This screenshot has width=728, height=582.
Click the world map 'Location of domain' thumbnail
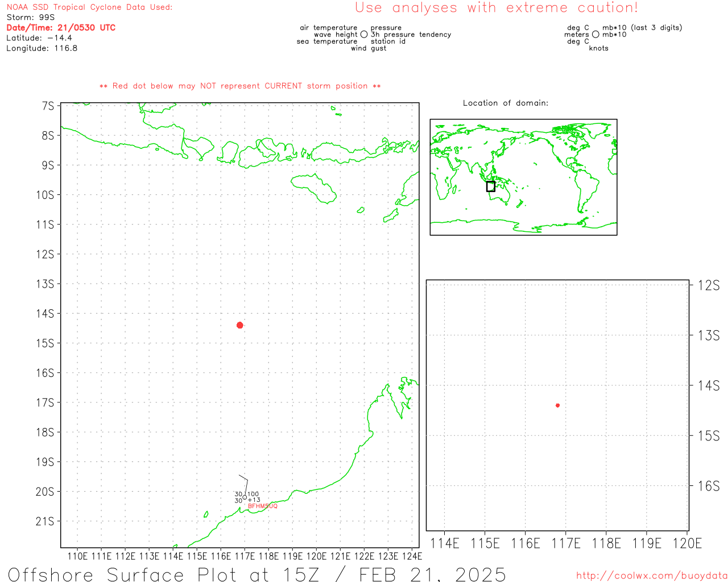coord(523,177)
